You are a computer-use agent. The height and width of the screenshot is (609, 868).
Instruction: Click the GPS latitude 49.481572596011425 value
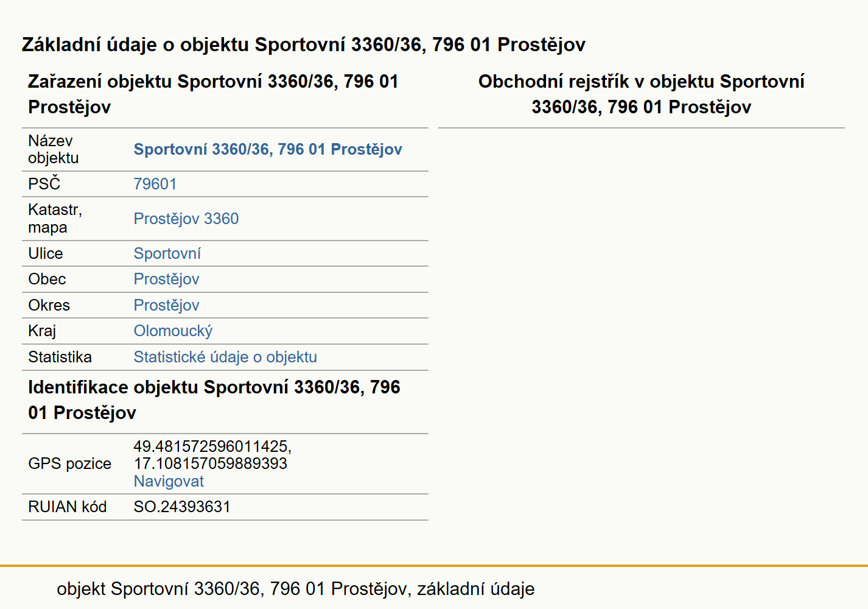[x=212, y=446]
